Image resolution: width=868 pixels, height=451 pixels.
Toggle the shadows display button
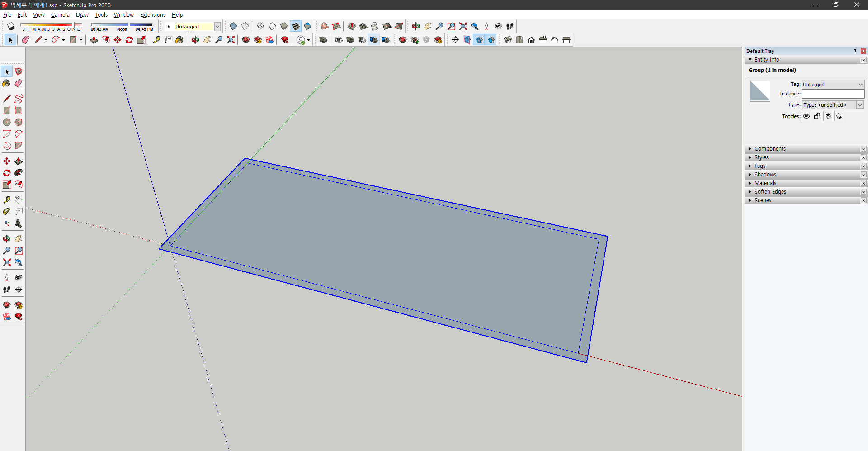tap(11, 26)
